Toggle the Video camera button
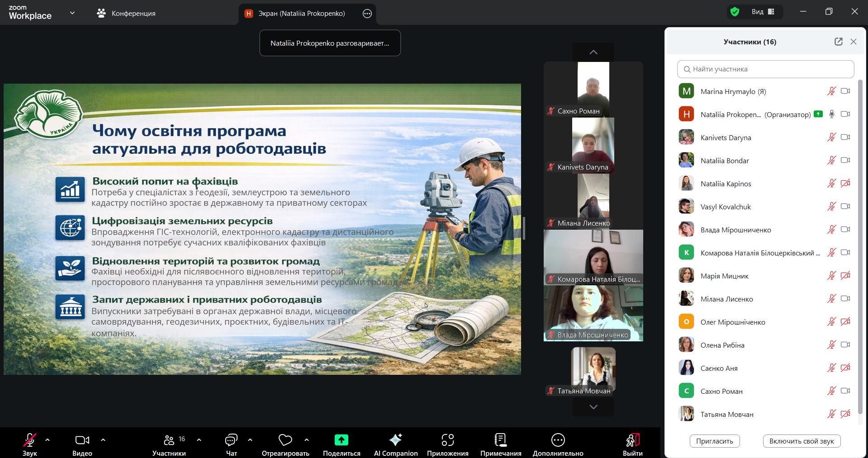The image size is (868, 458). (x=82, y=444)
